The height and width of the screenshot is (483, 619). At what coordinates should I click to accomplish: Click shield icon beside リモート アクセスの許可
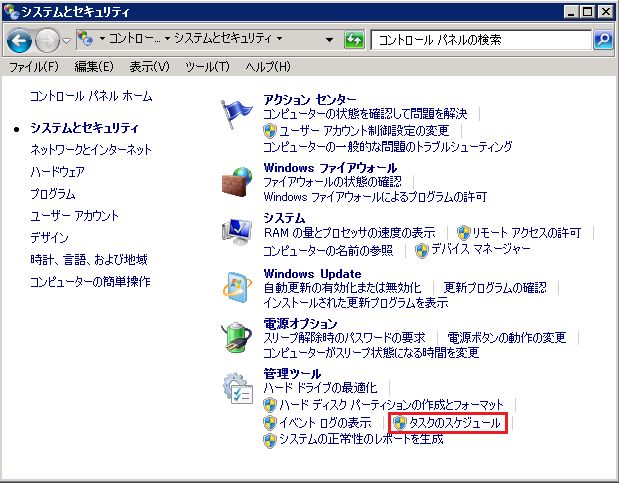(463, 233)
